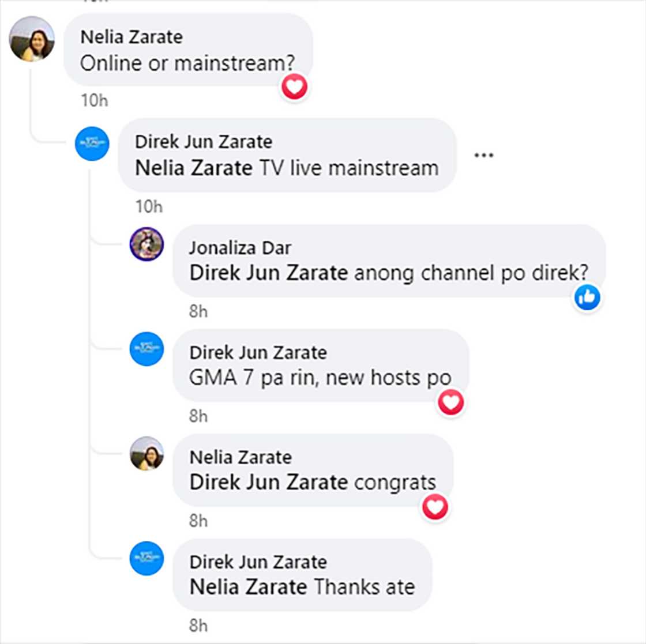Open the three-dot options beside TV live mainstream

(484, 155)
